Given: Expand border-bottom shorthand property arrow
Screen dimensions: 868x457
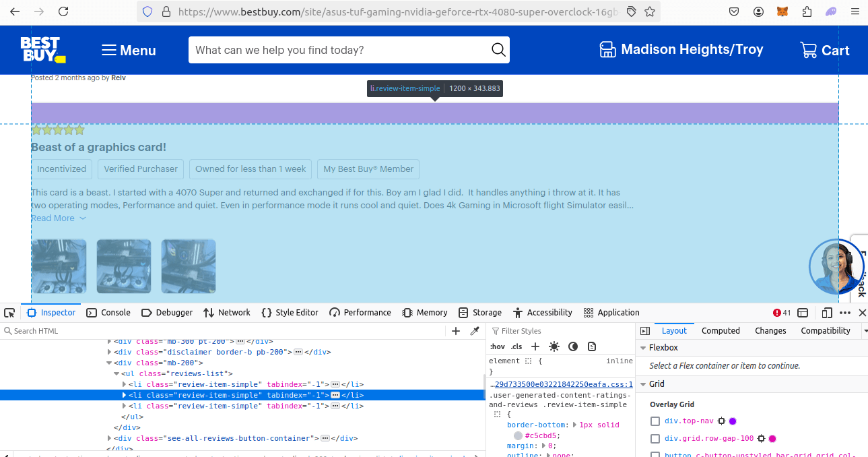Looking at the screenshot, I should [x=574, y=425].
